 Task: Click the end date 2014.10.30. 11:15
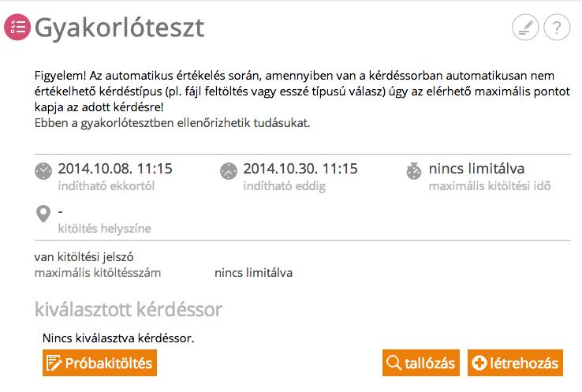300,169
